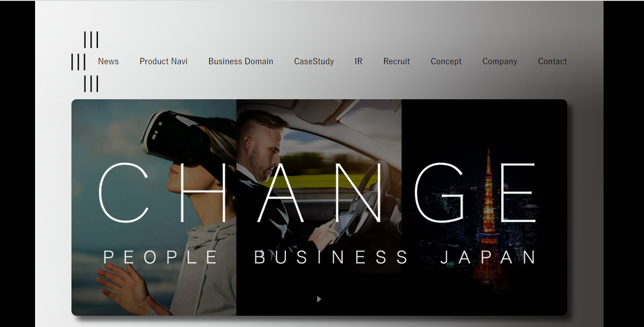644x327 pixels.
Task: Select Business Domain in navigation
Action: (x=241, y=62)
